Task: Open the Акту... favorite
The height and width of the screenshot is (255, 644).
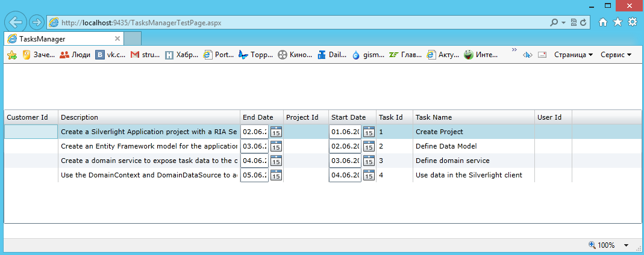Action: coord(443,55)
